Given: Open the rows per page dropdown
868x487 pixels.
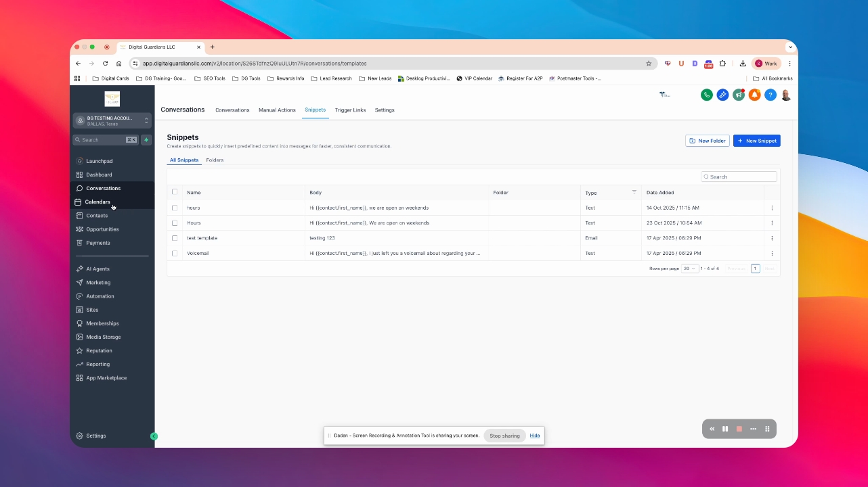Looking at the screenshot, I should click(x=690, y=269).
